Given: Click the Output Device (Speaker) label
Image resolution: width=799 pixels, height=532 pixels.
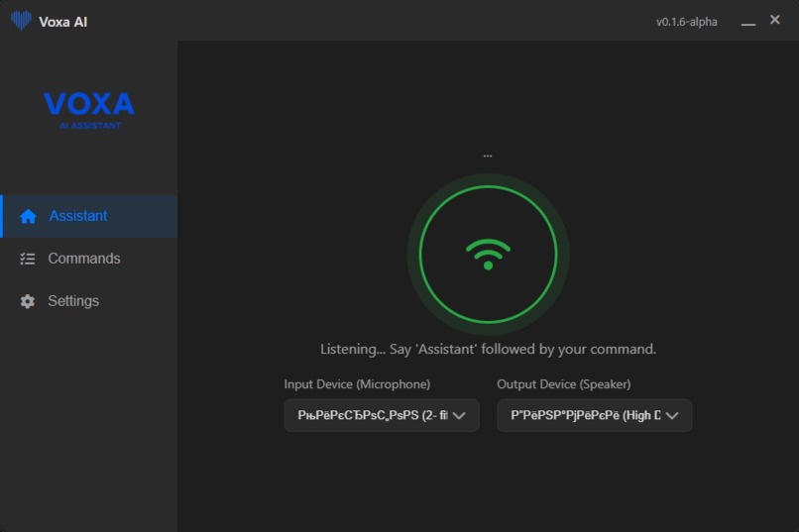Looking at the screenshot, I should click(x=564, y=384).
